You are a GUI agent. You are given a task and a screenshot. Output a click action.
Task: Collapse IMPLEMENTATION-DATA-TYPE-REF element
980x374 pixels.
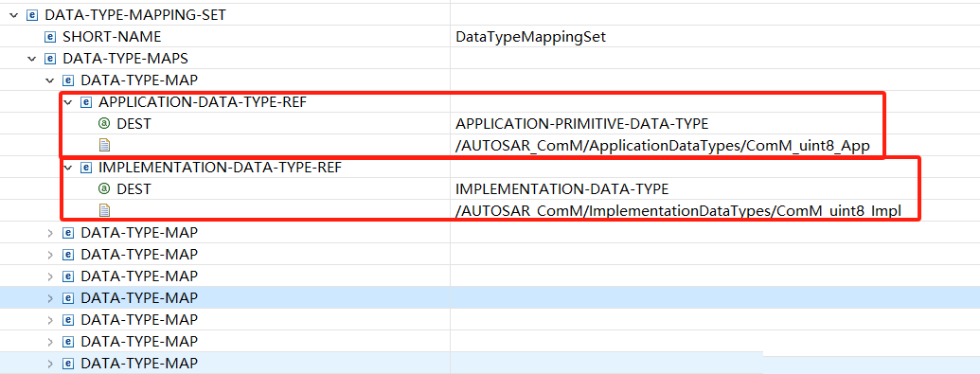click(68, 168)
